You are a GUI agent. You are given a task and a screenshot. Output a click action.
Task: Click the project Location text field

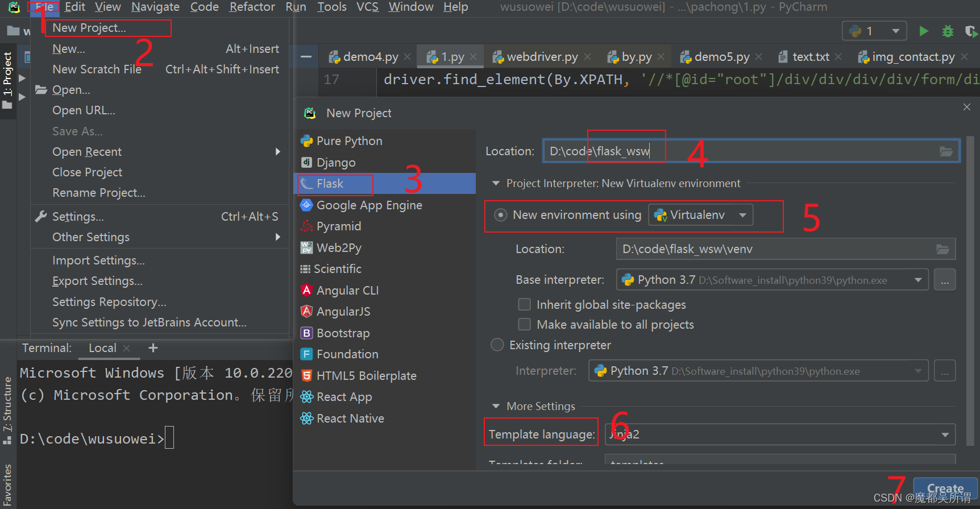coord(751,151)
